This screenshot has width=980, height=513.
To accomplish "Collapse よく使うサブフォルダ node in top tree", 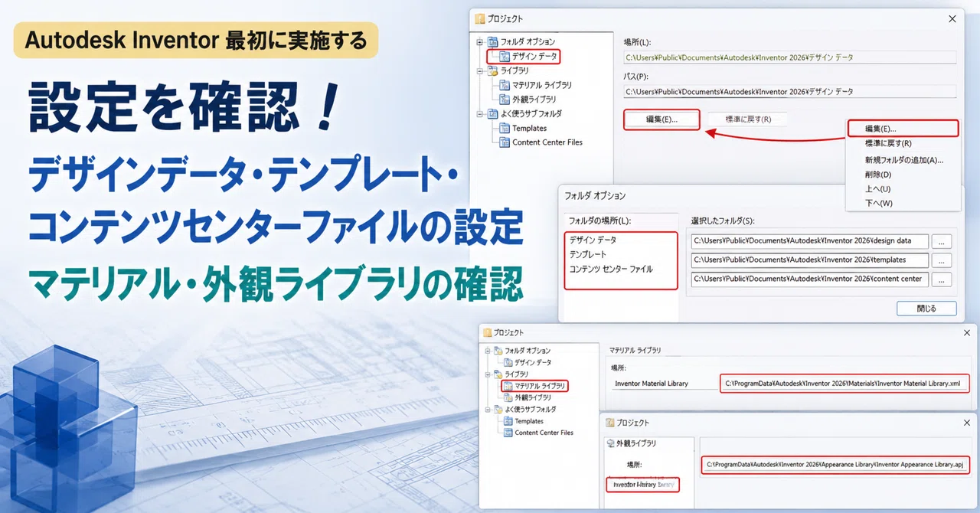I will point(480,114).
